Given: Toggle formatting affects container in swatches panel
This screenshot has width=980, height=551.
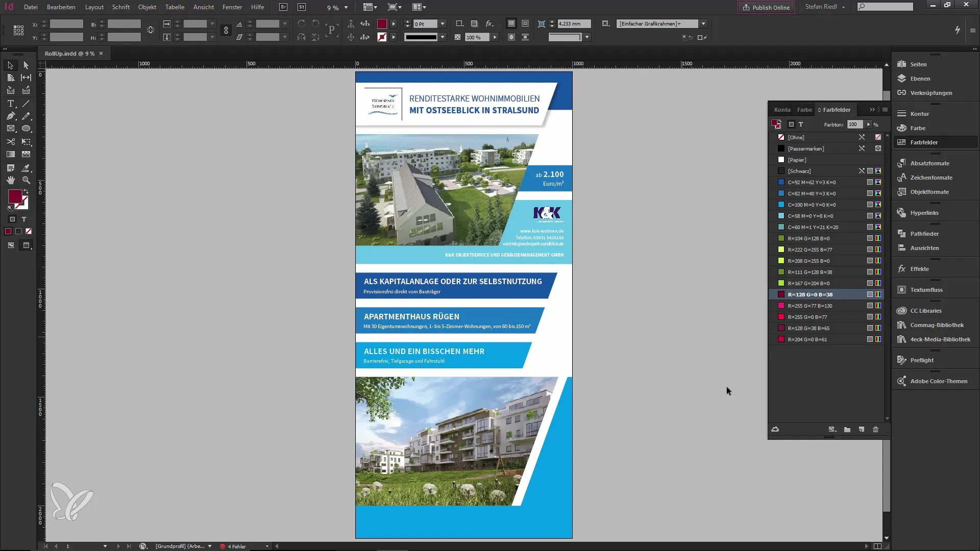Looking at the screenshot, I should [x=791, y=124].
